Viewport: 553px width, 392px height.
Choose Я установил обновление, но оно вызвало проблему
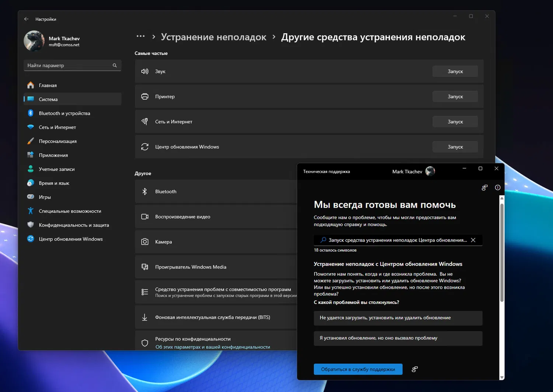pyautogui.click(x=398, y=338)
